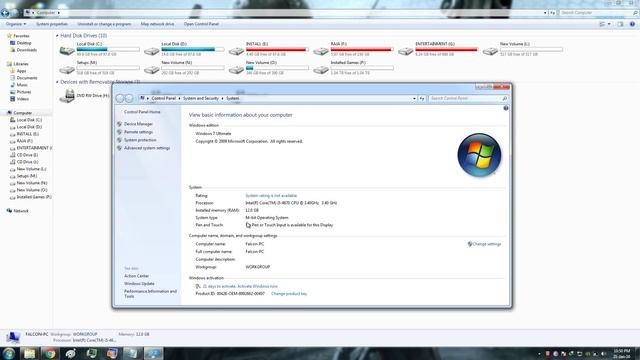Toggle the Explorer preview pane icon
Viewport: 640px width, 360px height.
(620, 24)
